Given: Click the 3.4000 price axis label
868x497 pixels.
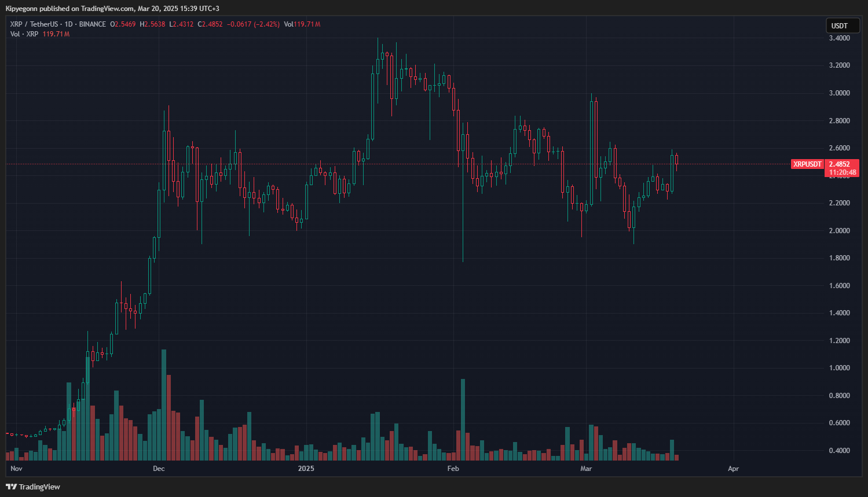Looking at the screenshot, I should [840, 38].
